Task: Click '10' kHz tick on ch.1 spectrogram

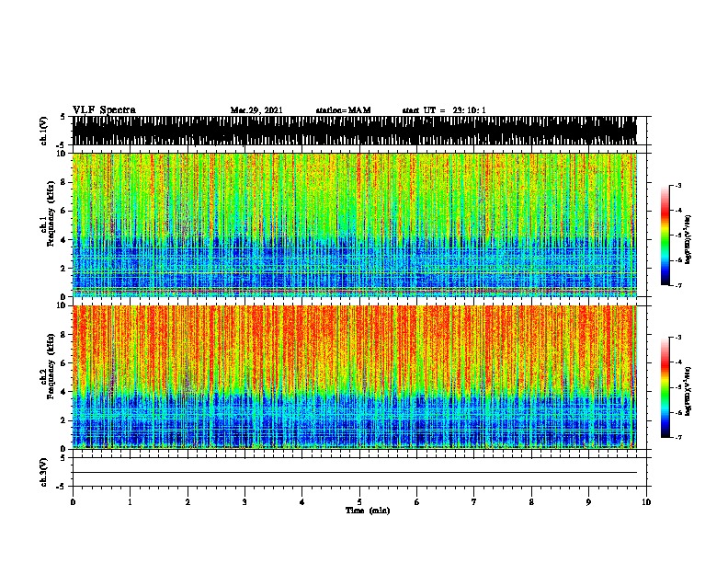Action: pyautogui.click(x=63, y=154)
